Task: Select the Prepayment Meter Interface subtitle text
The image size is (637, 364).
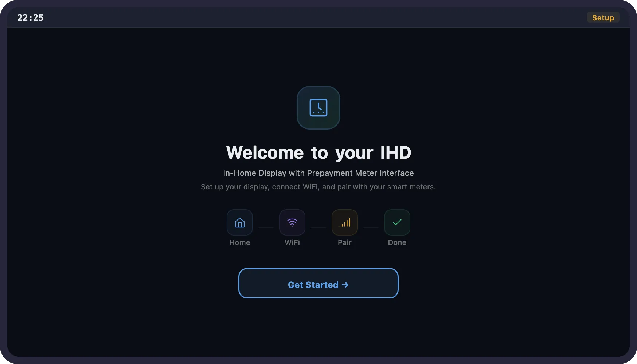Action: pyautogui.click(x=318, y=173)
